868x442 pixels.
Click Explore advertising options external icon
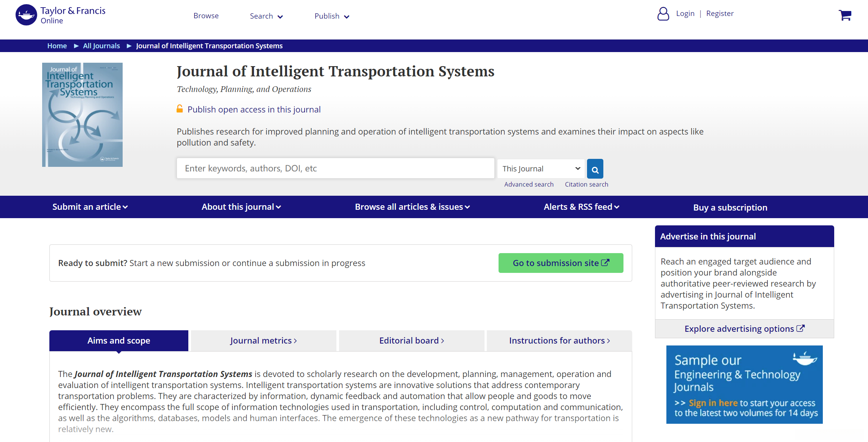(x=800, y=328)
